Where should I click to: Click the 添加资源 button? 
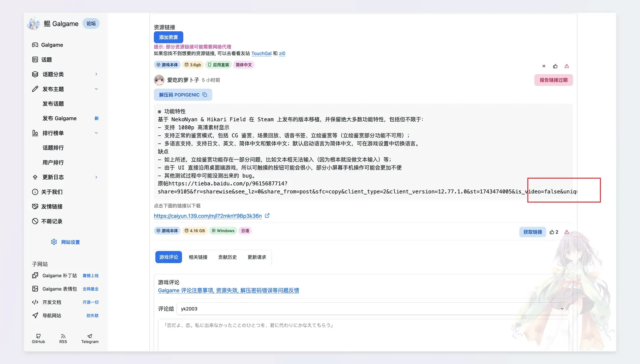click(x=169, y=37)
